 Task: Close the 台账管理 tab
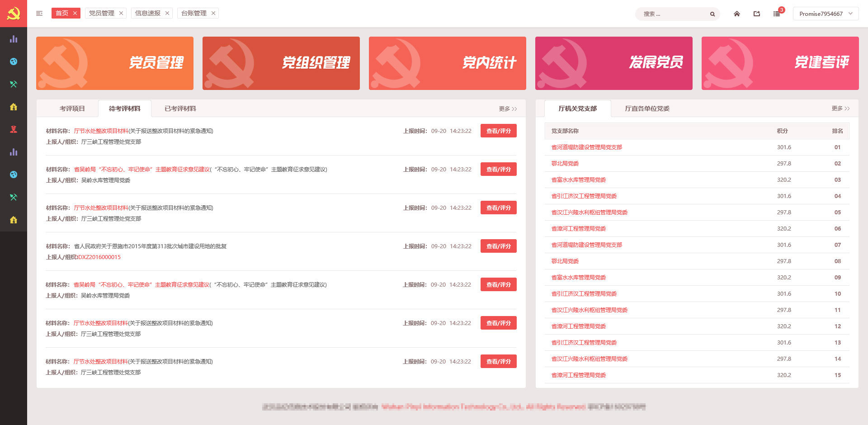pyautogui.click(x=213, y=13)
